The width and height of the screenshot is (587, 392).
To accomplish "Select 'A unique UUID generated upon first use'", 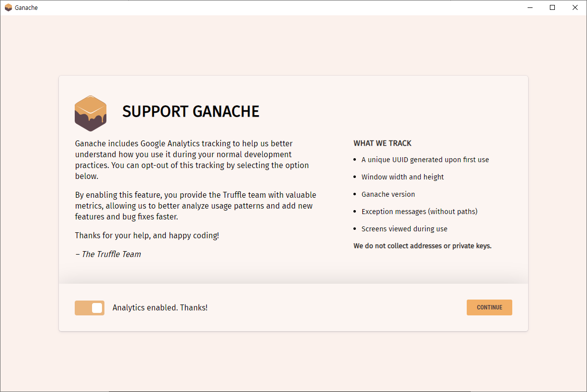I will pyautogui.click(x=425, y=160).
